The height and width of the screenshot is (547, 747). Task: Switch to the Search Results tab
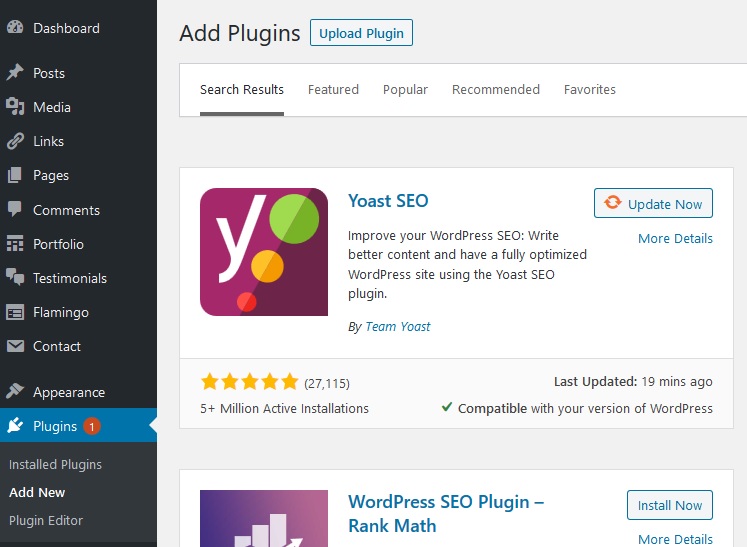(x=242, y=90)
